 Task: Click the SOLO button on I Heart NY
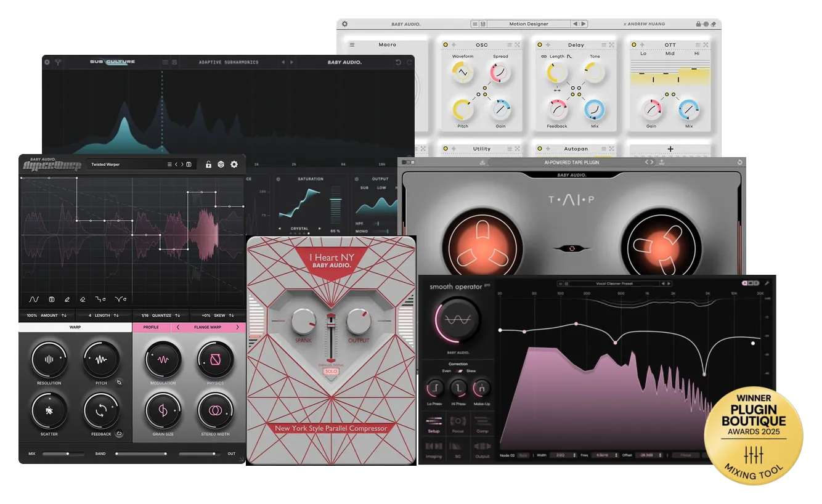click(x=332, y=372)
